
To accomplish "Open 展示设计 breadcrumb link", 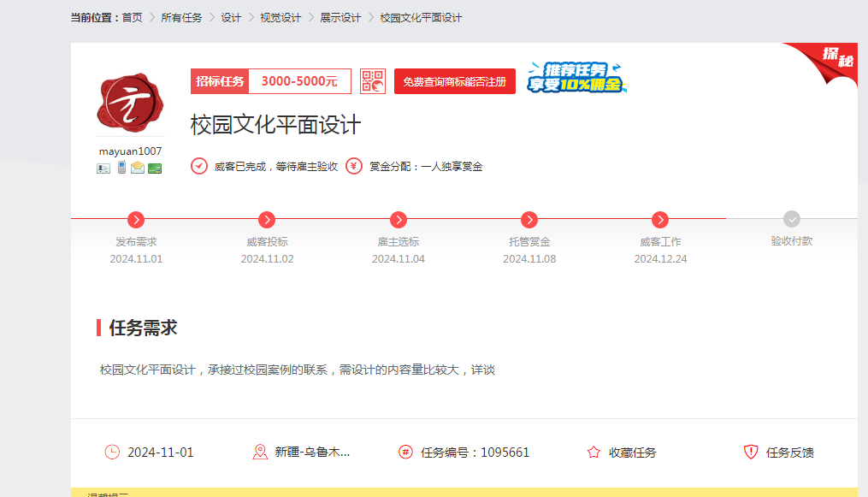I will [x=340, y=18].
